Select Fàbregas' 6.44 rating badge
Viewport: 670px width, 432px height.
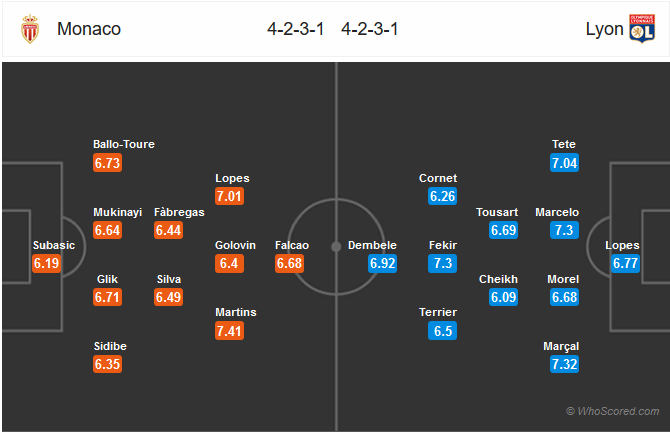169,230
